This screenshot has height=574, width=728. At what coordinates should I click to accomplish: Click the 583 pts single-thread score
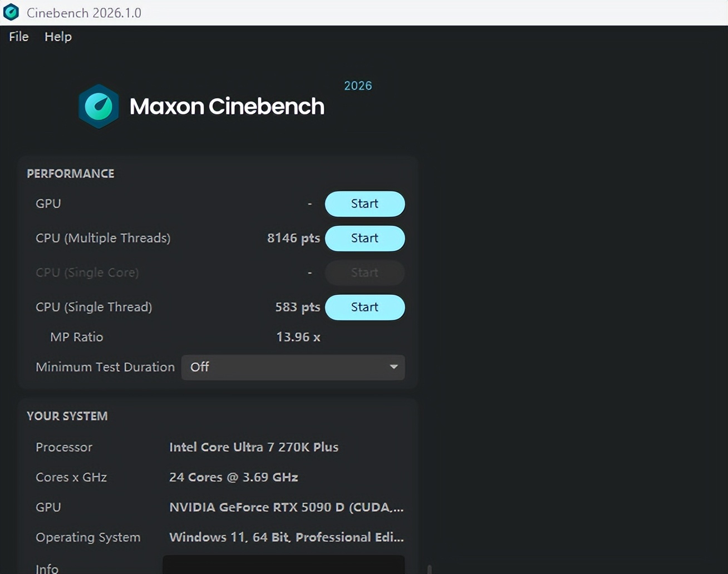pyautogui.click(x=297, y=307)
